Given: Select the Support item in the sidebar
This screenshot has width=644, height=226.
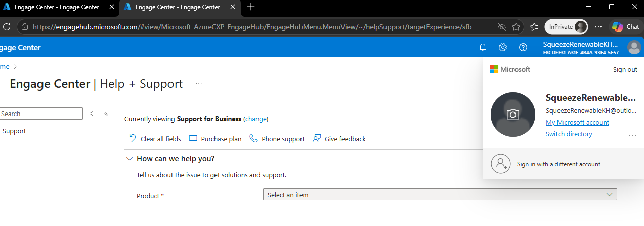Looking at the screenshot, I should coord(14,131).
